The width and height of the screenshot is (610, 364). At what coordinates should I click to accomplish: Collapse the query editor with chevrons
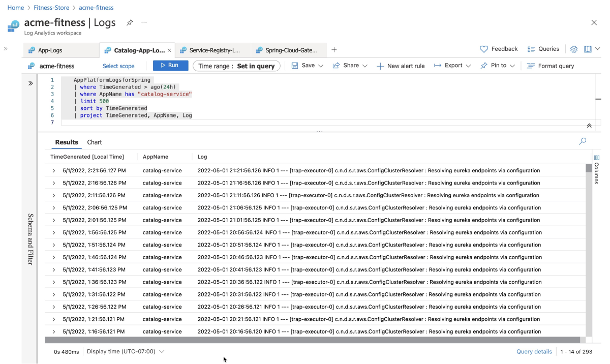[589, 126]
